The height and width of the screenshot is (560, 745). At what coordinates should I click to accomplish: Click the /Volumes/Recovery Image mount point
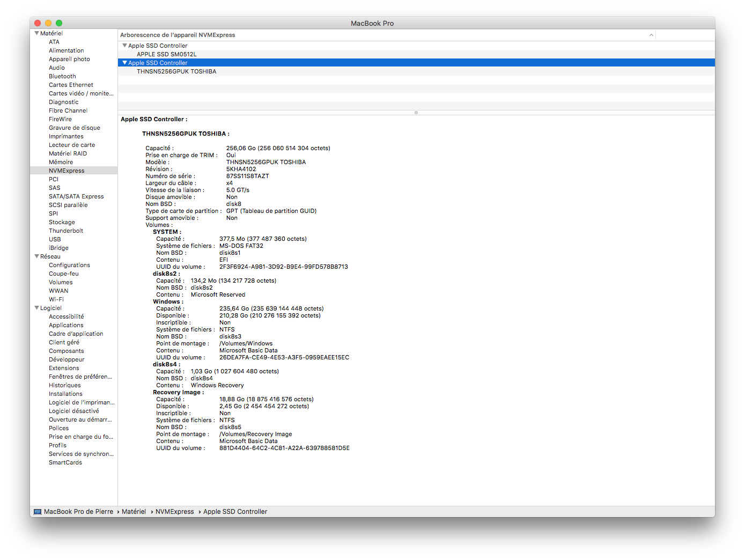tap(255, 434)
